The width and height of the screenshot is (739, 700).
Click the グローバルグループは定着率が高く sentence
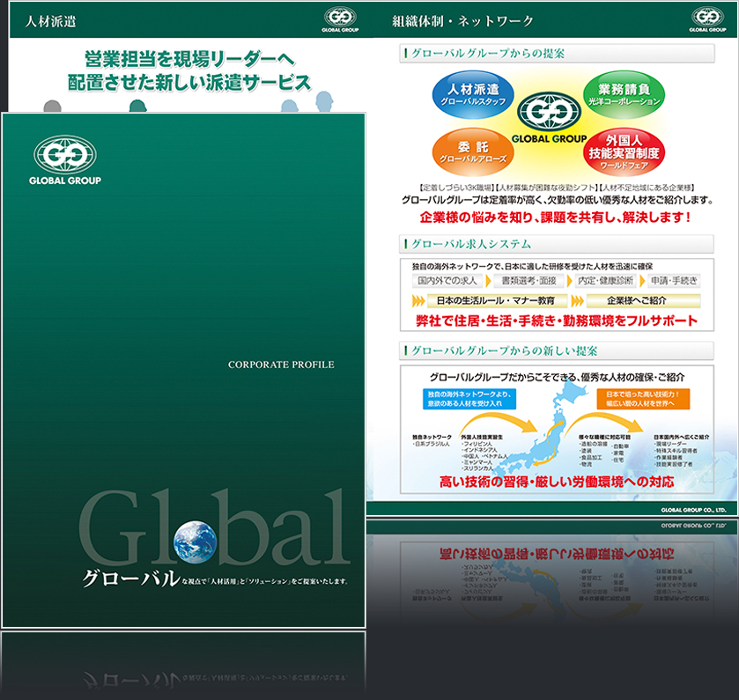point(557,200)
